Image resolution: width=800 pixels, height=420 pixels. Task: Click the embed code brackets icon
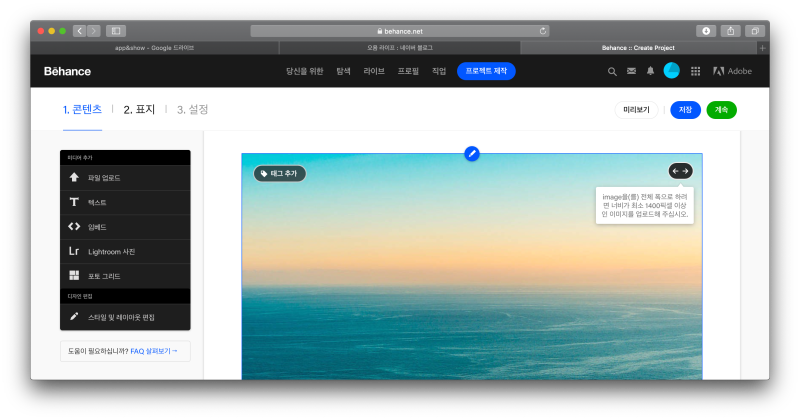click(x=74, y=227)
